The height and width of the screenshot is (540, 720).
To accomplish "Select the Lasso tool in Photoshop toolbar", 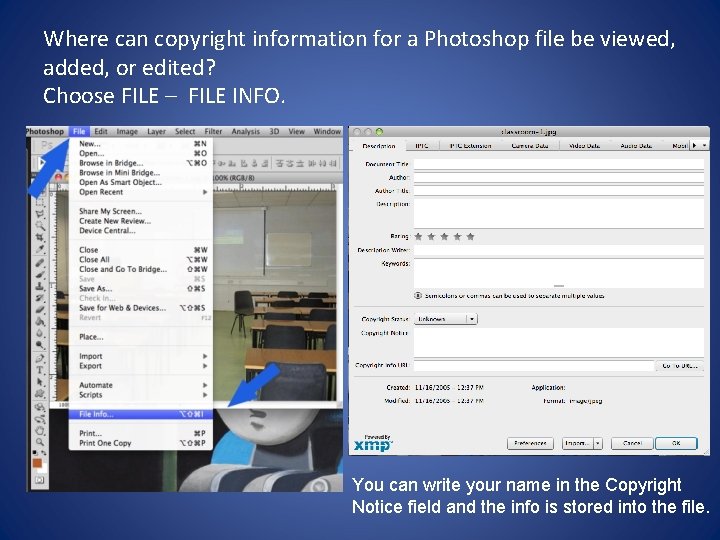I will [x=40, y=214].
